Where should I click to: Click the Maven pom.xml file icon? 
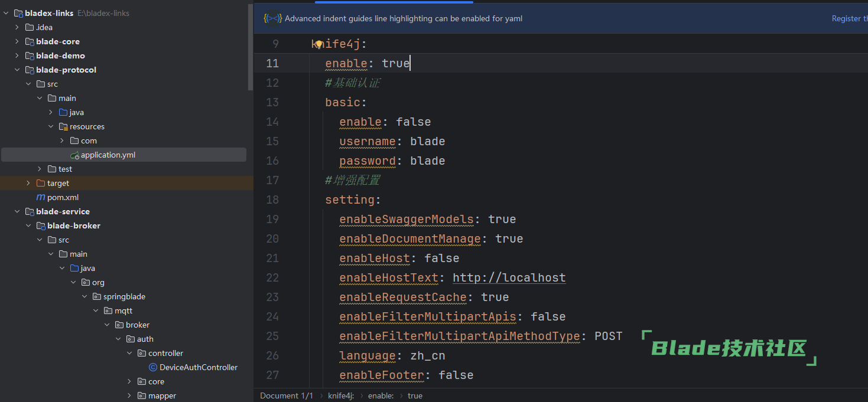[x=41, y=198]
